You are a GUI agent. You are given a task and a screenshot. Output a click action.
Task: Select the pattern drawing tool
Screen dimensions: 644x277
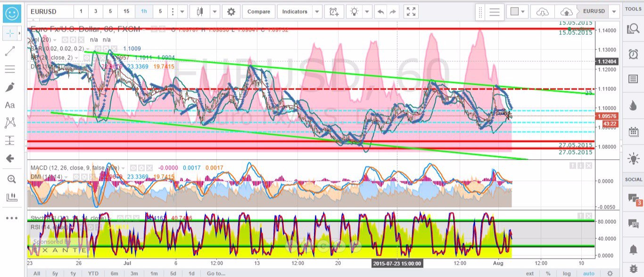pos(10,123)
